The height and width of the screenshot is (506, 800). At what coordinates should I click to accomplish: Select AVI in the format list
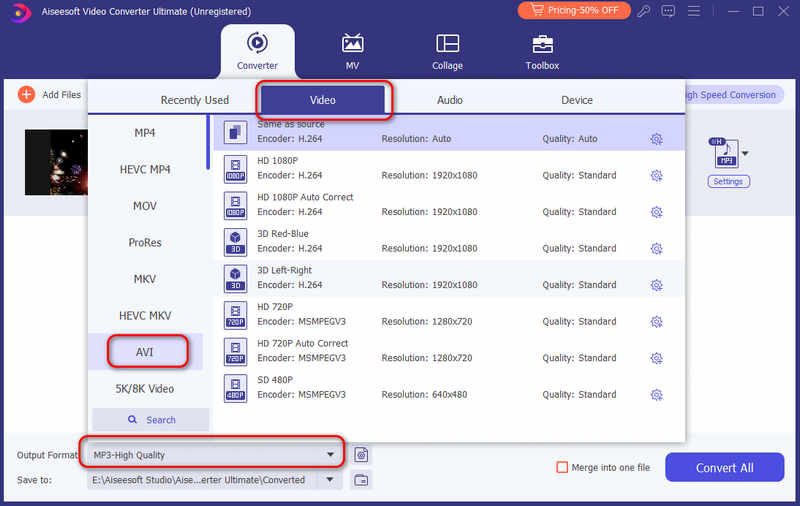click(x=145, y=352)
